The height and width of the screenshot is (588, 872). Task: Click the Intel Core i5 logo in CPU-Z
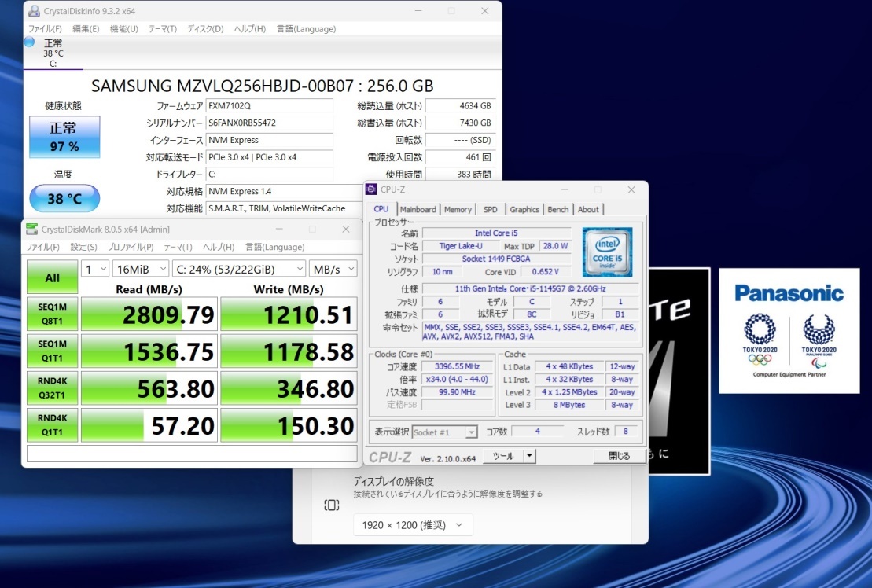pyautogui.click(x=607, y=252)
